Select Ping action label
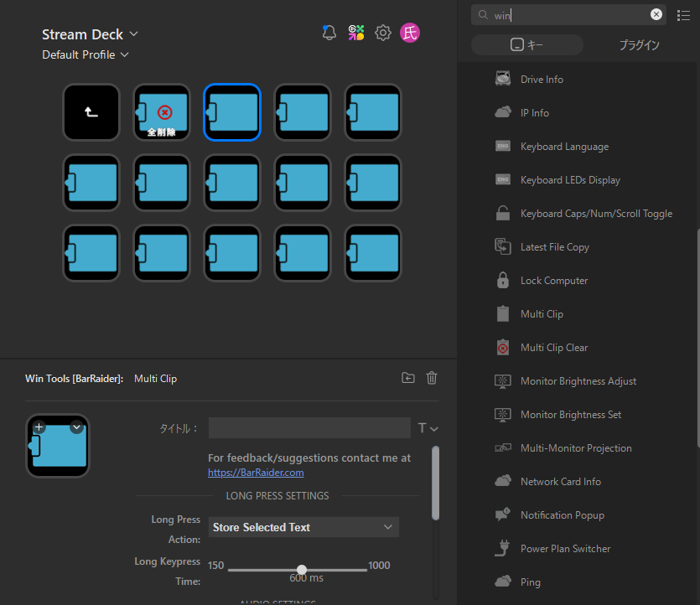 531,582
